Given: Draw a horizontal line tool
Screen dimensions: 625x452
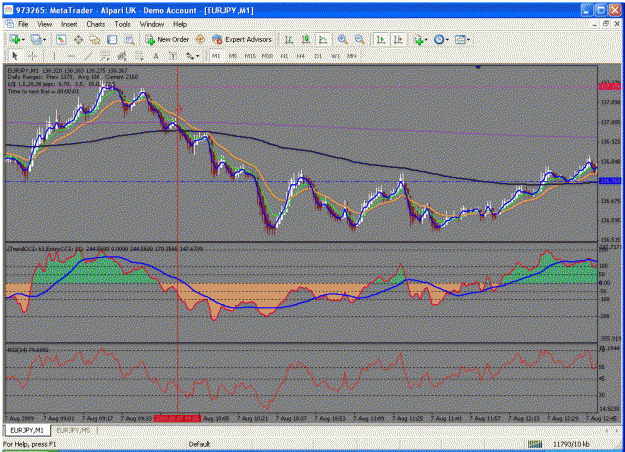Looking at the screenshot, I should pyautogui.click(x=71, y=56).
